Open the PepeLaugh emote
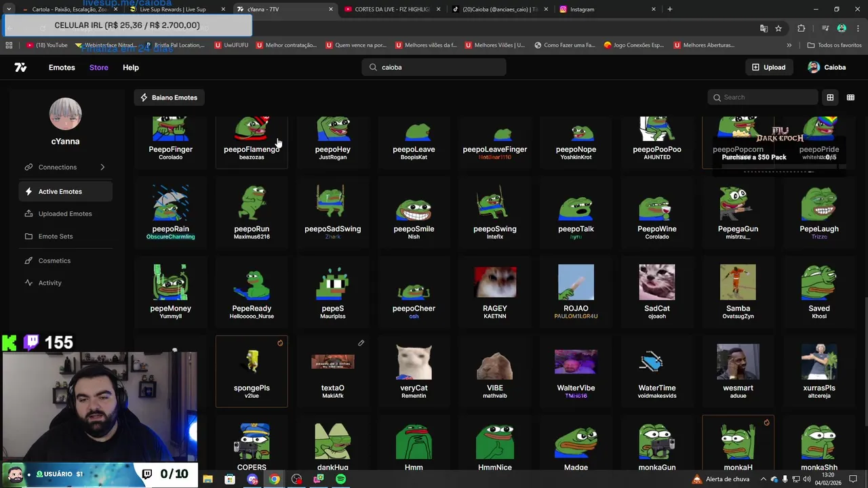868x488 pixels. [819, 212]
